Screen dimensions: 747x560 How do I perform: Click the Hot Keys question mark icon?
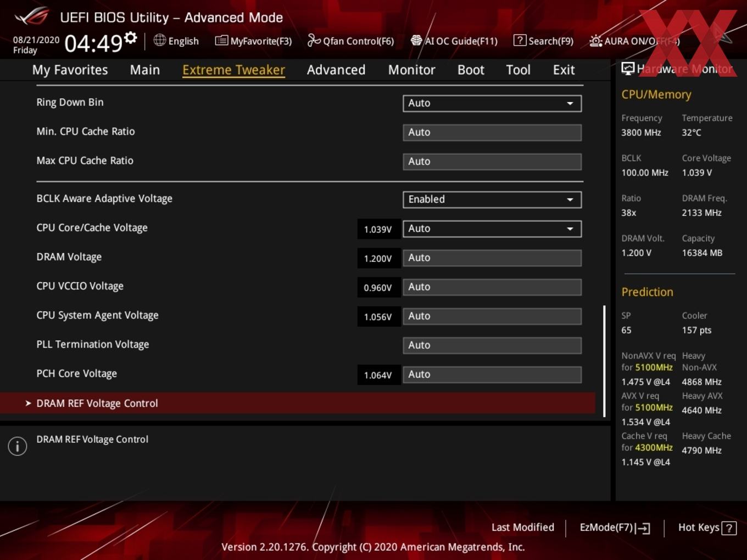coord(729,528)
